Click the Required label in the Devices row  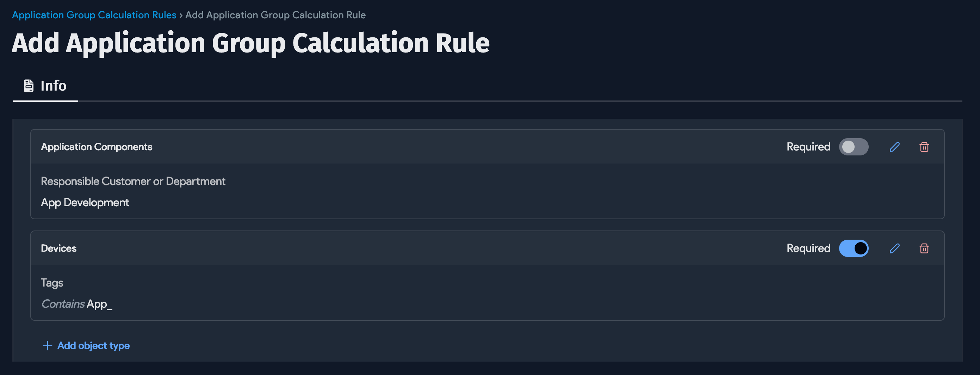tap(808, 248)
